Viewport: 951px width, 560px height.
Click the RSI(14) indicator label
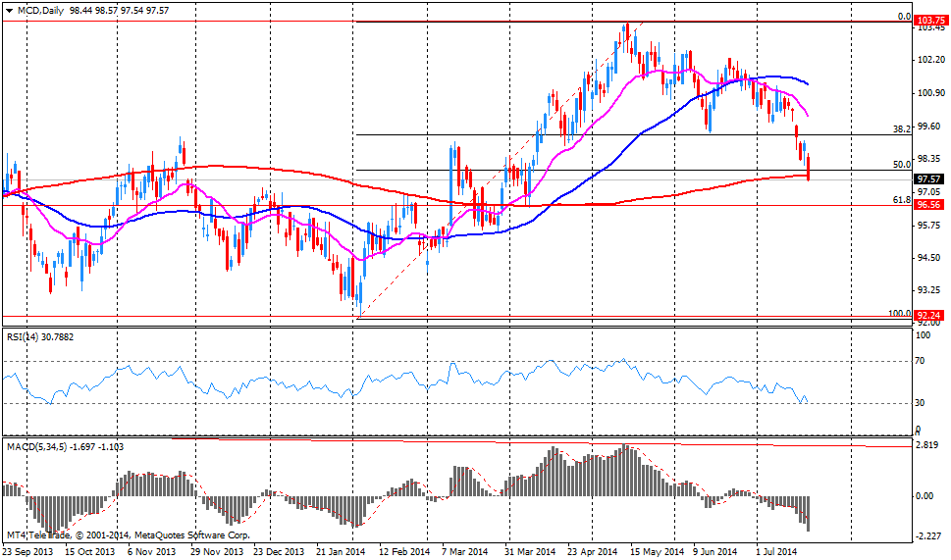[26, 336]
